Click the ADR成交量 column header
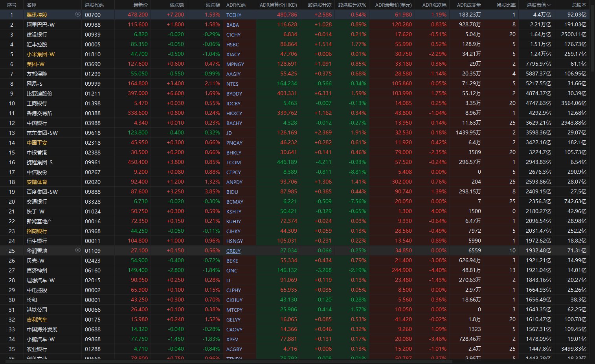595x364 pixels. (469, 5)
